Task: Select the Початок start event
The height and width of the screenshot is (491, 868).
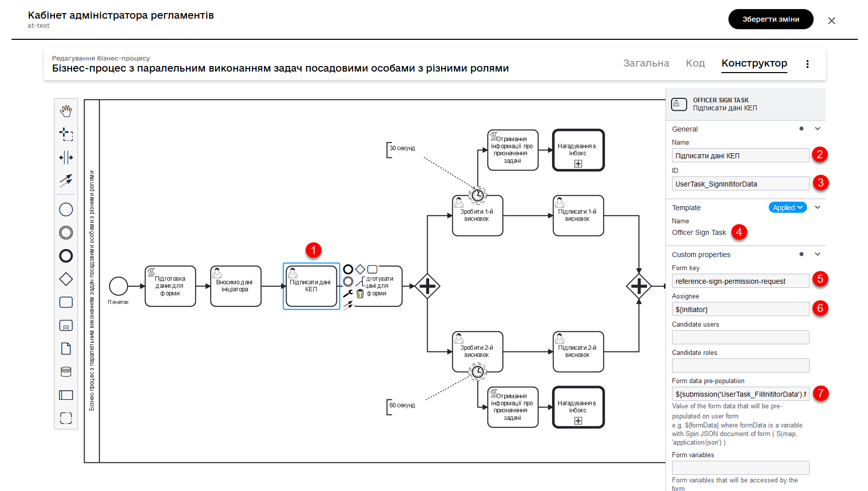Action: tap(118, 286)
